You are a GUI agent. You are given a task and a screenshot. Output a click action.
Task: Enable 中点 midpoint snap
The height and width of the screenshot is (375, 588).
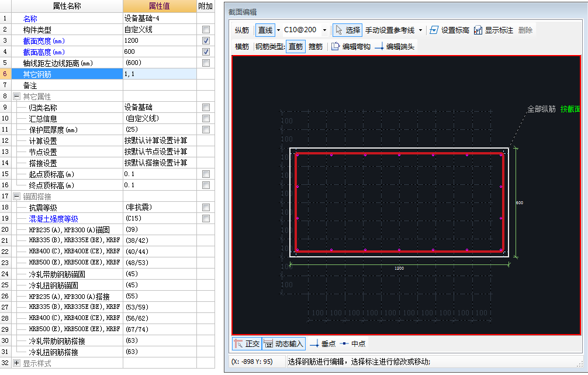[x=352, y=343]
